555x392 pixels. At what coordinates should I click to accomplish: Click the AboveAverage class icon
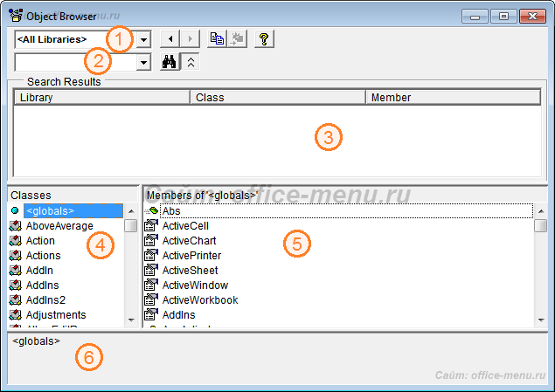tap(15, 225)
